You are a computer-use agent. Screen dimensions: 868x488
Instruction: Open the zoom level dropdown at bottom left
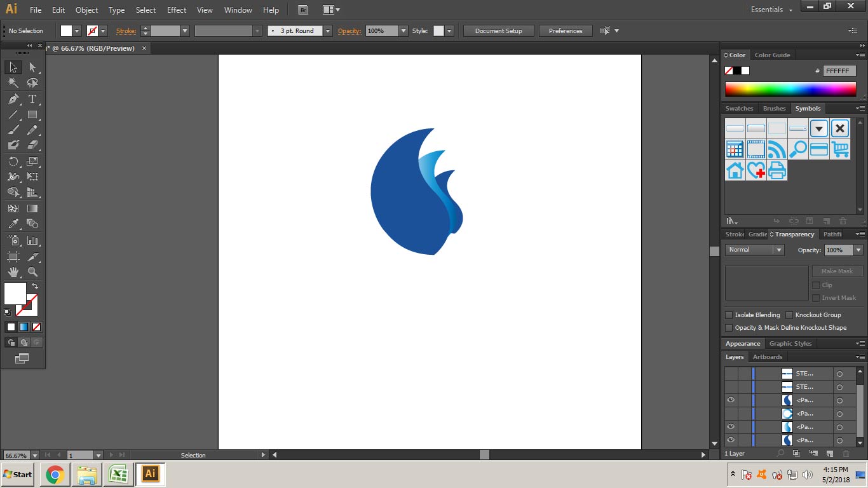[34, 455]
